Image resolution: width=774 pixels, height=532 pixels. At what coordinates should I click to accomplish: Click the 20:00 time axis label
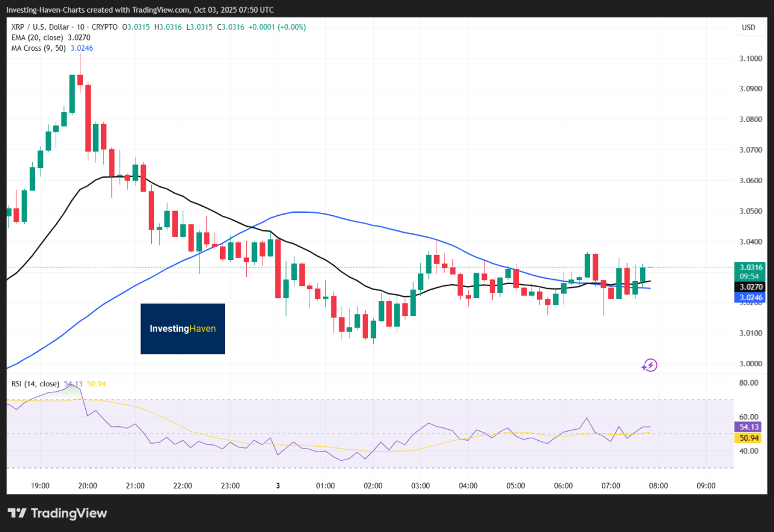(88, 485)
